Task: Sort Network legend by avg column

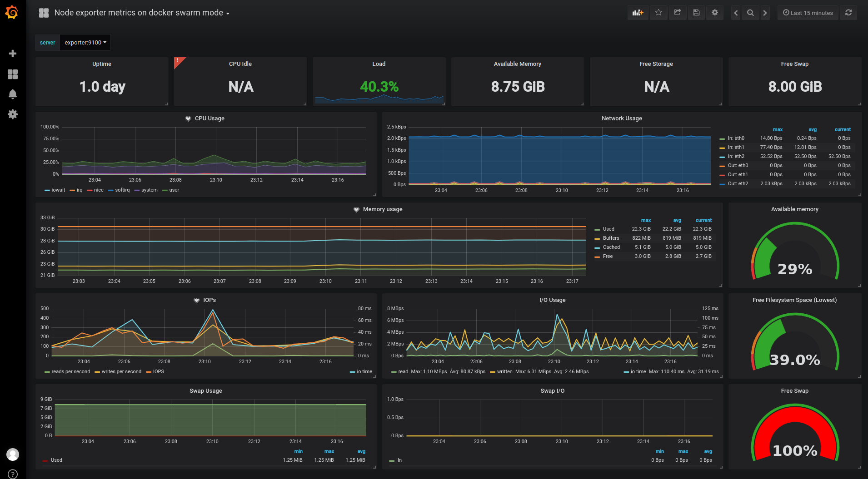Action: click(813, 129)
